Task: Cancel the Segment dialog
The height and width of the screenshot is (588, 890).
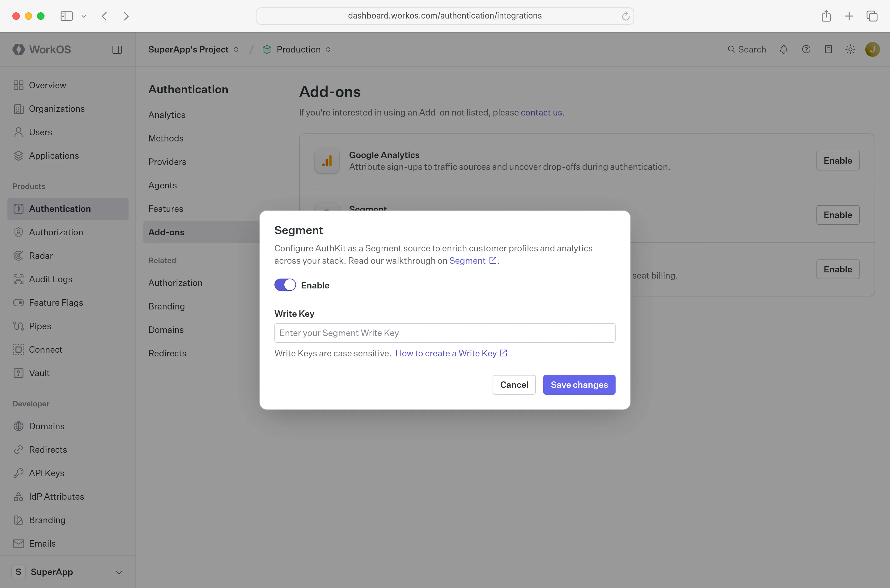Action: (514, 385)
